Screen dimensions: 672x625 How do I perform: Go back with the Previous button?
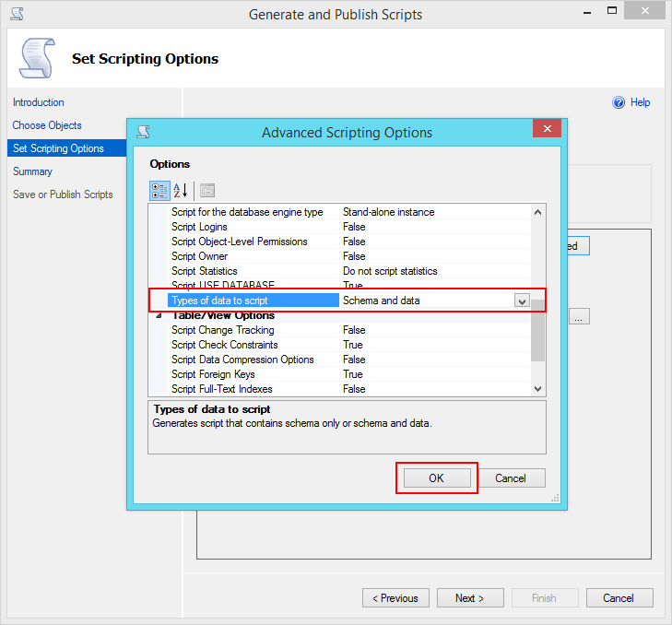395,598
